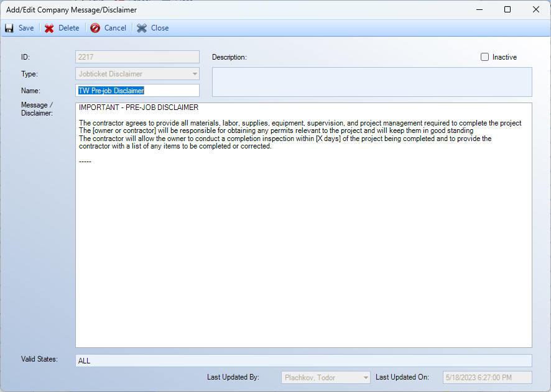Click the title text 'Add/Edit Company Message/Disclaimer'
The image size is (551, 392).
[72, 10]
